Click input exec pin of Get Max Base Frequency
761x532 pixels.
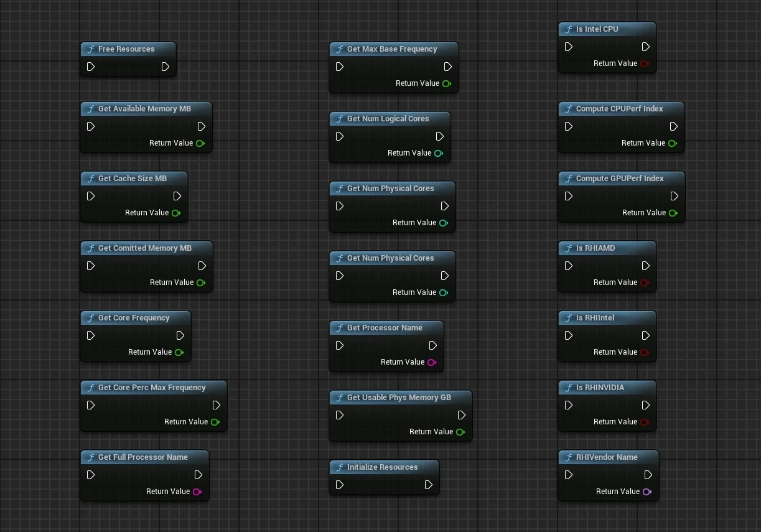340,67
